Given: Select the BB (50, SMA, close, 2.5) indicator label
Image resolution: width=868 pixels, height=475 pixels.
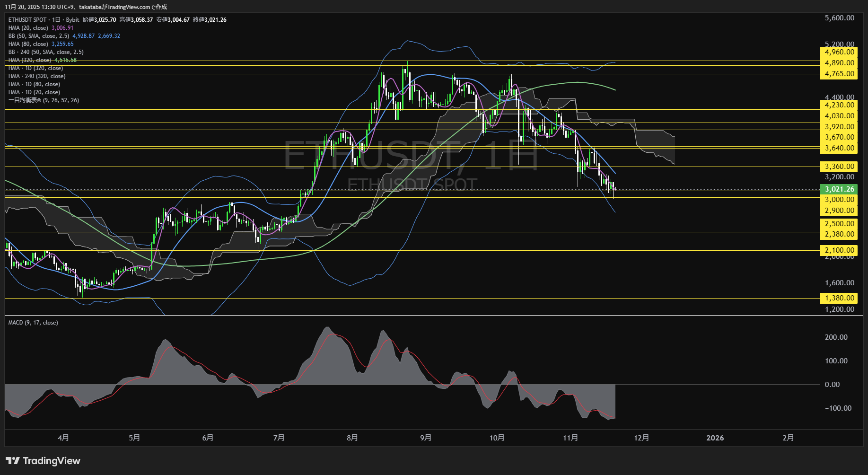Looking at the screenshot, I should [38, 35].
